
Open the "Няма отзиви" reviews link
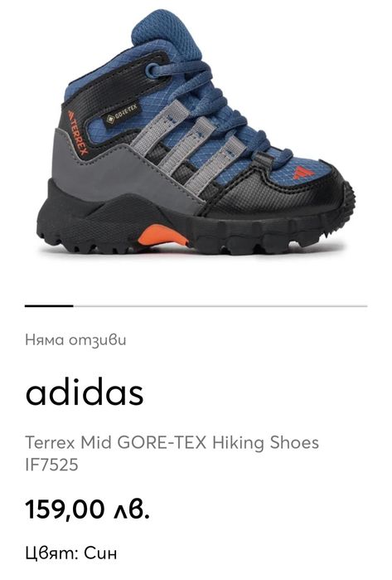[x=75, y=339]
